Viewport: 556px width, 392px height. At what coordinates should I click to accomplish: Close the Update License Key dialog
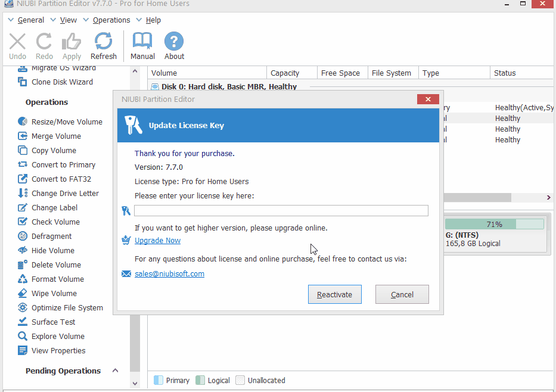pos(428,99)
